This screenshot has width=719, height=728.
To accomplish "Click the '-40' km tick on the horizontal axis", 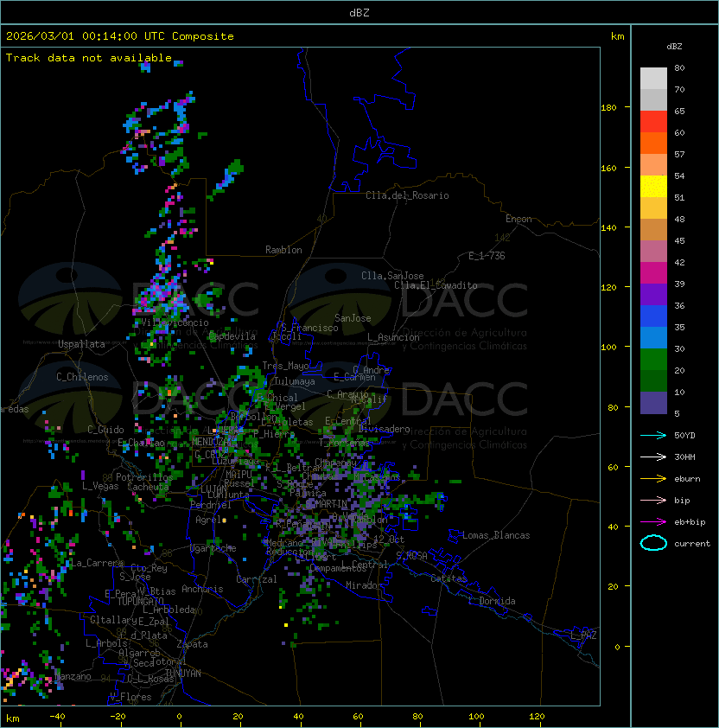I will (x=57, y=717).
